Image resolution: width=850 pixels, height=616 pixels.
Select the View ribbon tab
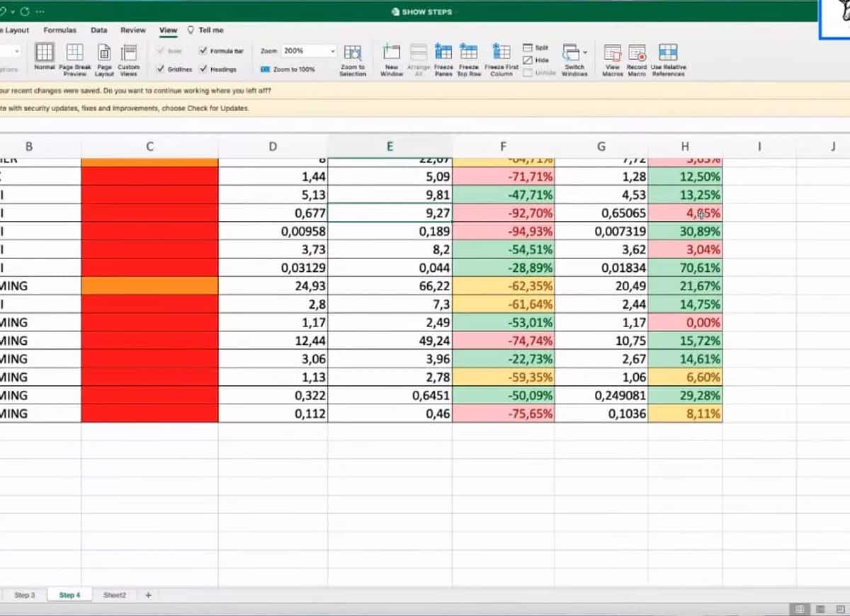168,30
